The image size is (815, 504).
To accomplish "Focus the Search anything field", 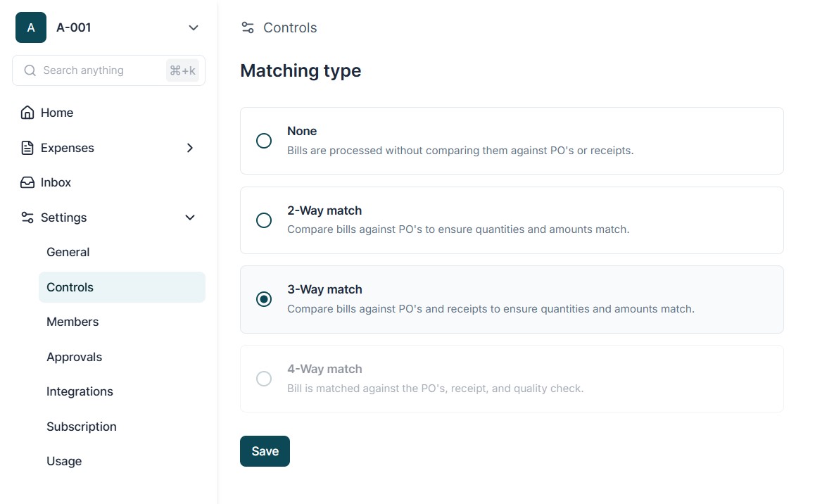I will coord(99,70).
